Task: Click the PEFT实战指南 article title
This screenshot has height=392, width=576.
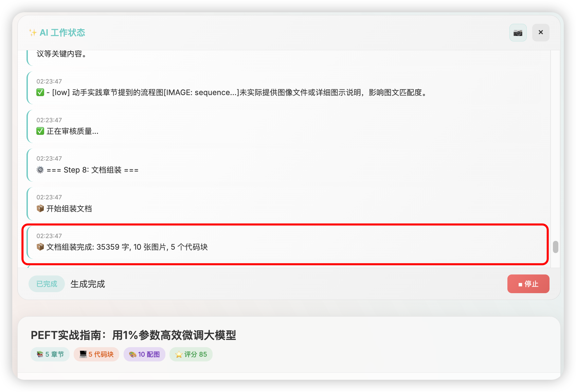Action: [133, 335]
